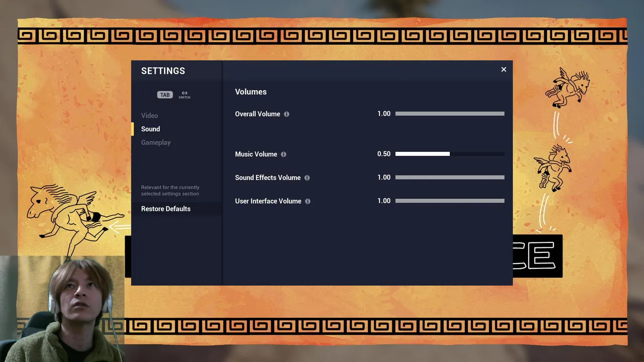The height and width of the screenshot is (362, 644).
Task: Adjust the User Interface Volume slider
Action: click(x=450, y=201)
